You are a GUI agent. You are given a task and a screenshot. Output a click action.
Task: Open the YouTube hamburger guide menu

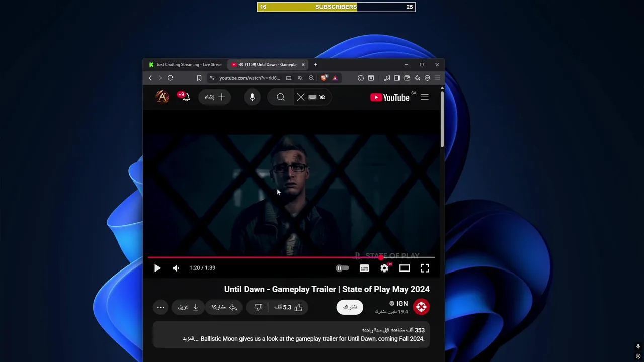(425, 97)
